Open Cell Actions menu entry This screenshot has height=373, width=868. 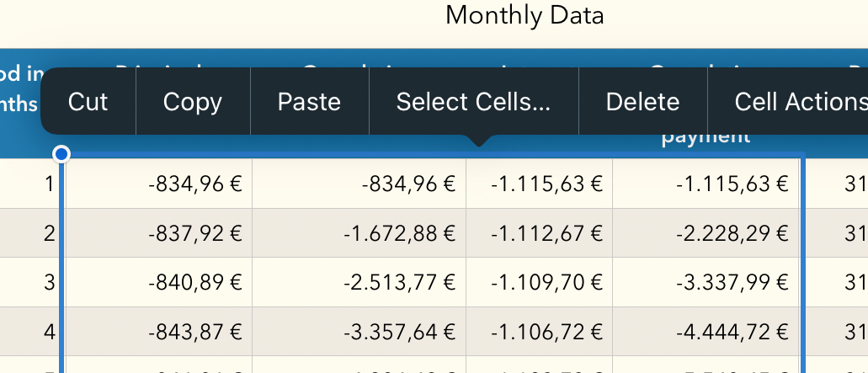click(x=788, y=102)
